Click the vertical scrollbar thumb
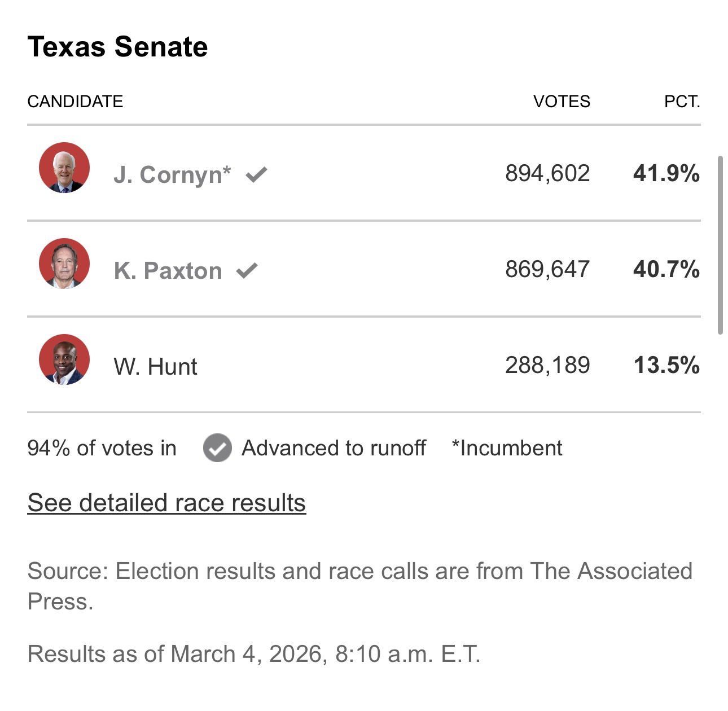The height and width of the screenshot is (711, 728). click(720, 245)
